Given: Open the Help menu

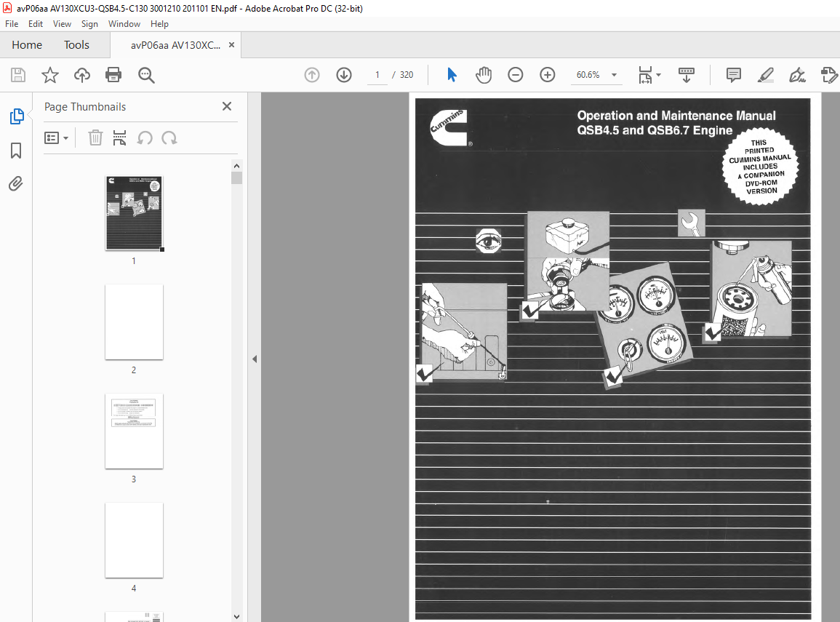Looking at the screenshot, I should pyautogui.click(x=159, y=24).
